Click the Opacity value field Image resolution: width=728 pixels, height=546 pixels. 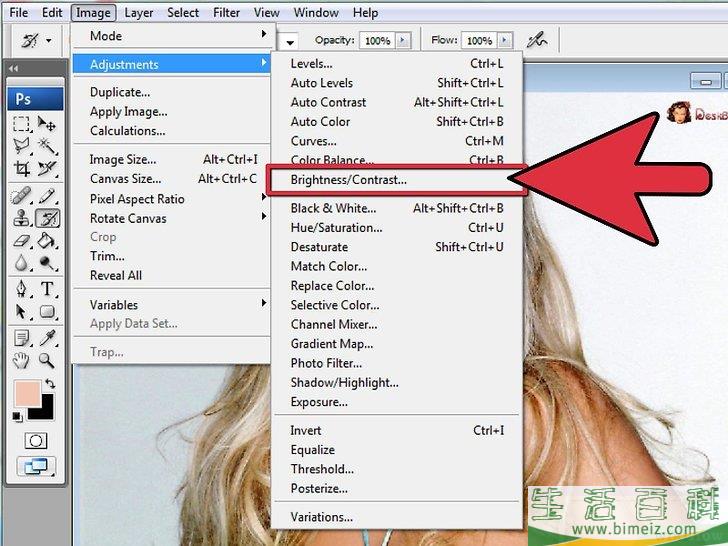click(x=377, y=40)
